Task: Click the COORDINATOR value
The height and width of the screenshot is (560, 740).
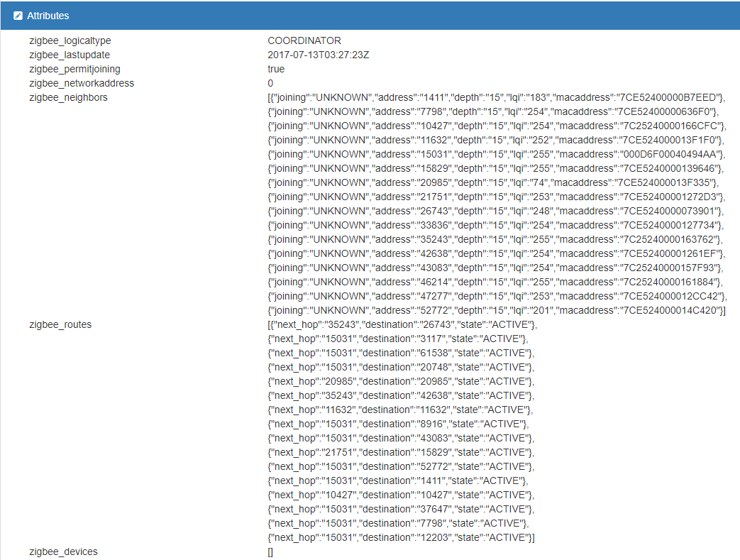Action: [x=304, y=40]
